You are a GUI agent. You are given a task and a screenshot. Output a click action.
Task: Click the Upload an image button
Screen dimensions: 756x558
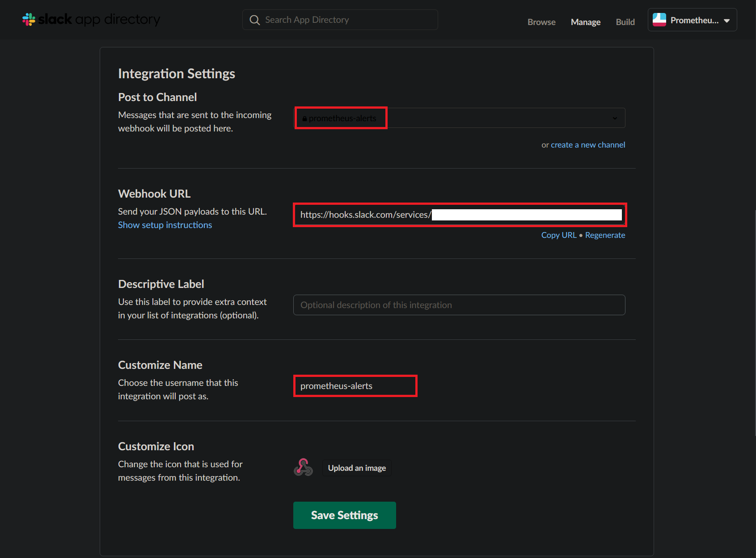[x=357, y=468]
